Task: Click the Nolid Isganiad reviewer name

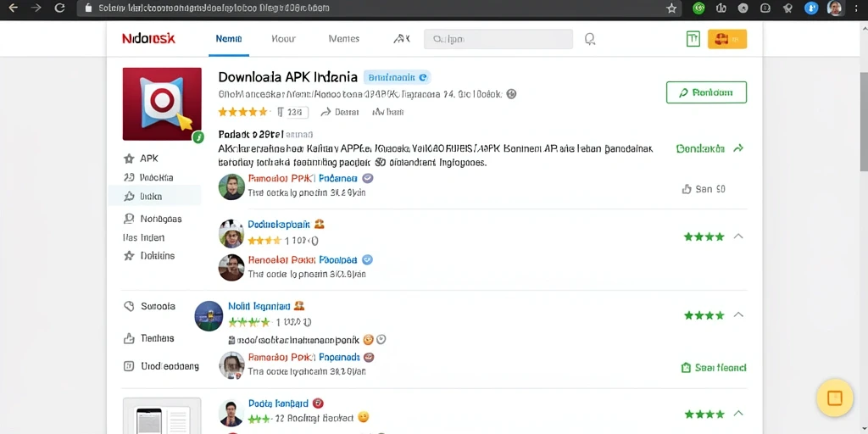Action: tap(259, 306)
